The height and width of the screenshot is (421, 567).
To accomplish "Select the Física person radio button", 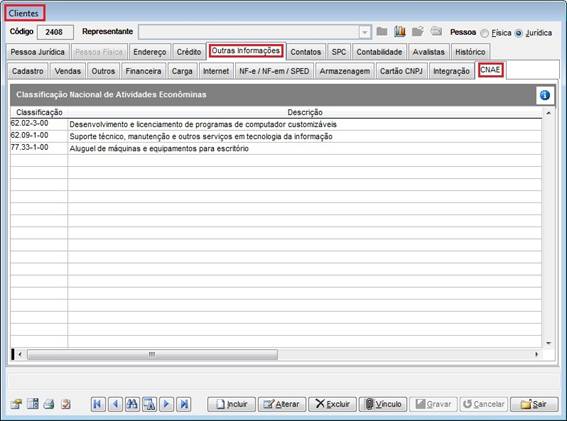I will coord(484,33).
